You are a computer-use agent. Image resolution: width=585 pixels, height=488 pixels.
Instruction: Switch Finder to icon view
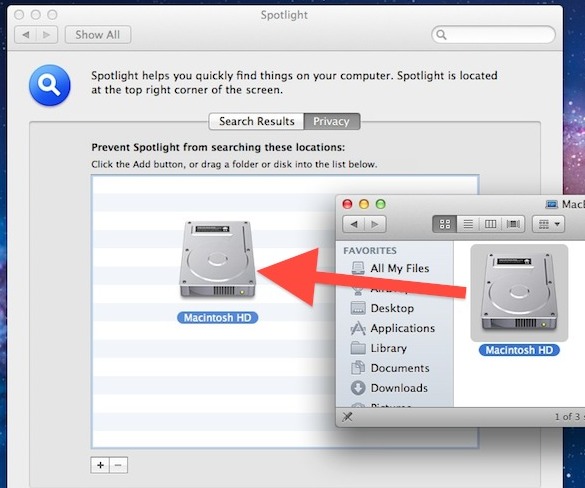coord(445,224)
